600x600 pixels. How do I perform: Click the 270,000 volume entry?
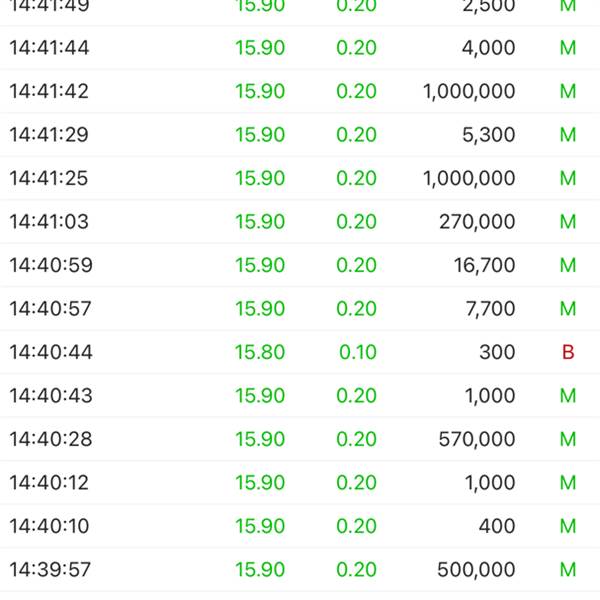[477, 222]
